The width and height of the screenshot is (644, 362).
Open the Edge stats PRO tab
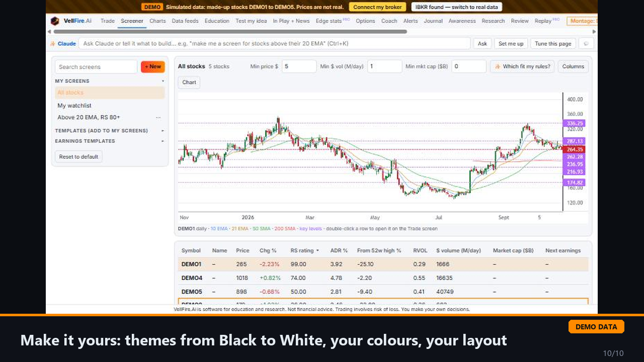pyautogui.click(x=333, y=21)
